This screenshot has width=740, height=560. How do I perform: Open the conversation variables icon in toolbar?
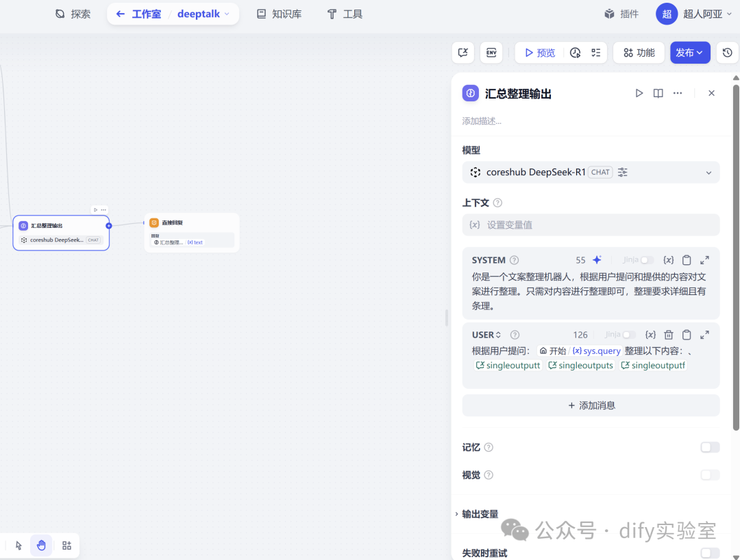463,52
